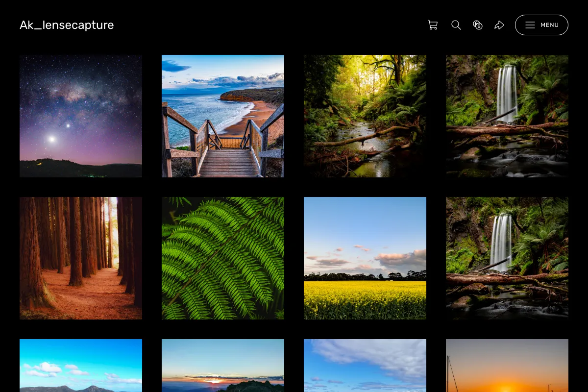The image size is (588, 392).
Task: Open the waterfall photo in the second row
Action: point(507,258)
